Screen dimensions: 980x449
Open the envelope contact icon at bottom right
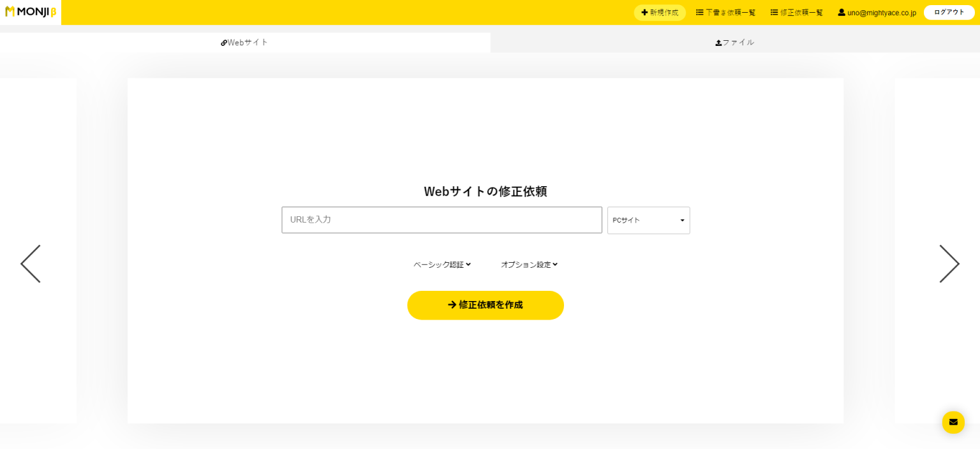point(953,422)
